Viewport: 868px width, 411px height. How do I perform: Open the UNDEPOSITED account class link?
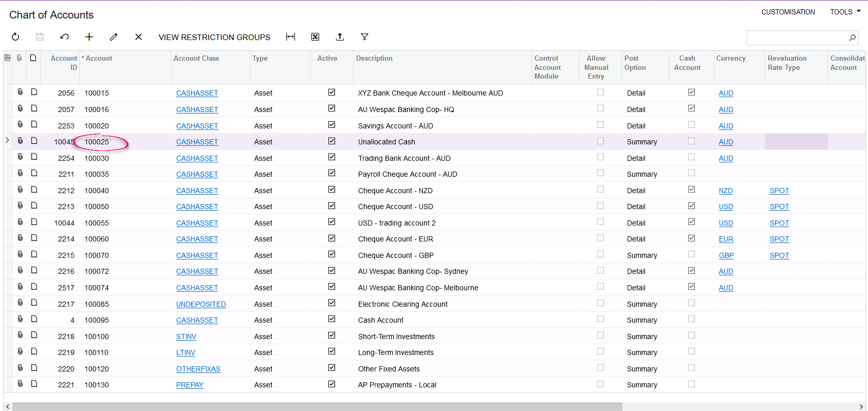[x=201, y=304]
